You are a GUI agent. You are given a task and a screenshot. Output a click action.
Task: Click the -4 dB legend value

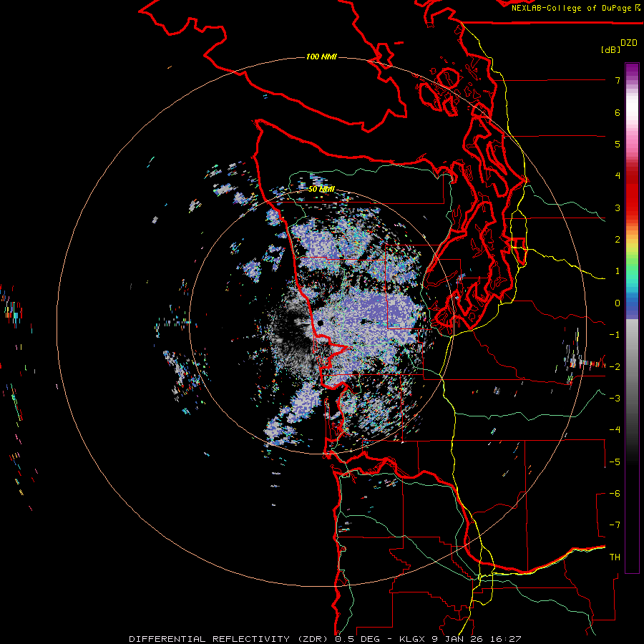[615, 430]
